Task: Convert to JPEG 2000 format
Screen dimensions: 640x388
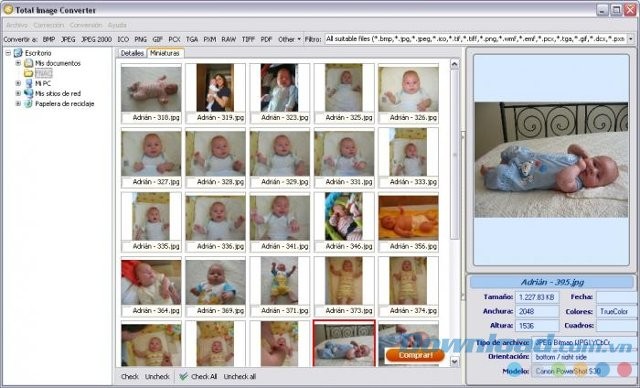Action: [x=96, y=40]
